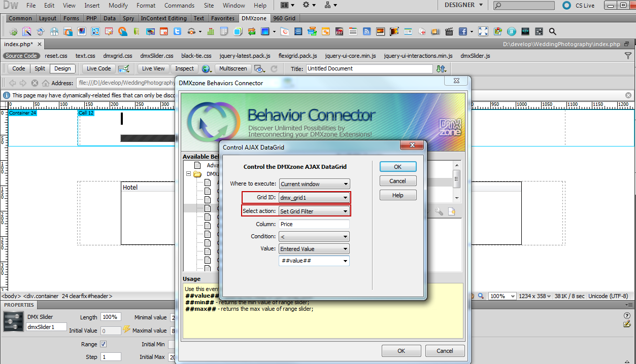The width and height of the screenshot is (636, 364).
Task: Click Cancel at bottom of Behaviors Connector
Action: 445,351
